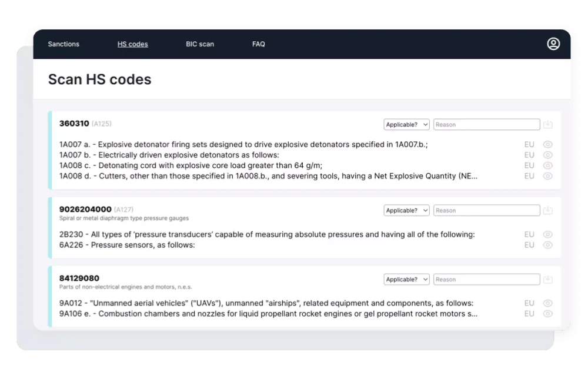588x365 pixels.
Task: Show details of 1A007 a. detonator firing sets
Action: [548, 144]
